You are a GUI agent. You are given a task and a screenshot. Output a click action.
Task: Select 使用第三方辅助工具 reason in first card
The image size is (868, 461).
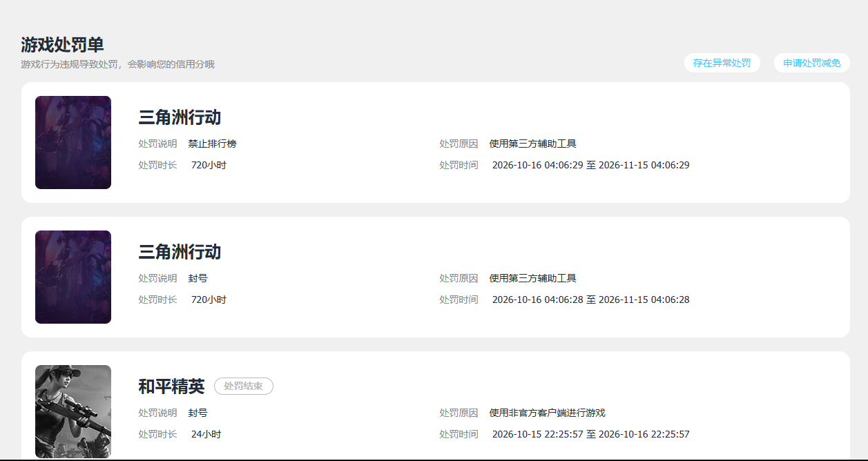tap(532, 144)
